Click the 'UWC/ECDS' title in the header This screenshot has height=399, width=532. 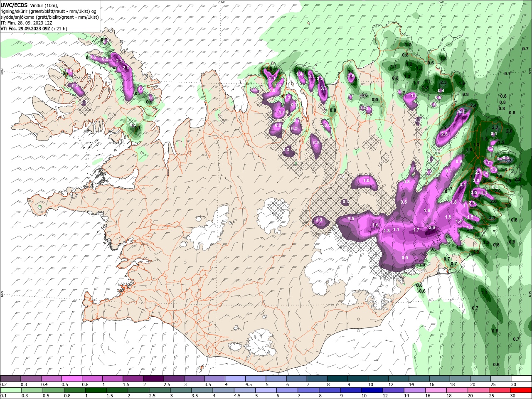coord(14,5)
